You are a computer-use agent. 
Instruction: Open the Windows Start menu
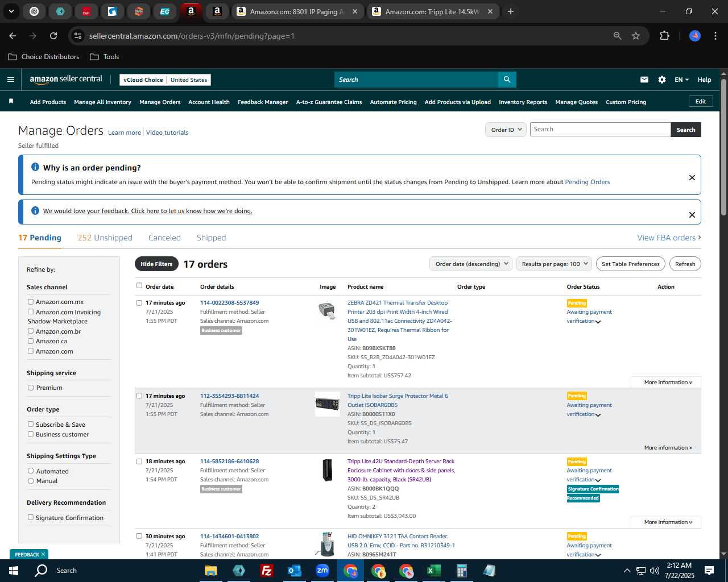click(x=14, y=571)
